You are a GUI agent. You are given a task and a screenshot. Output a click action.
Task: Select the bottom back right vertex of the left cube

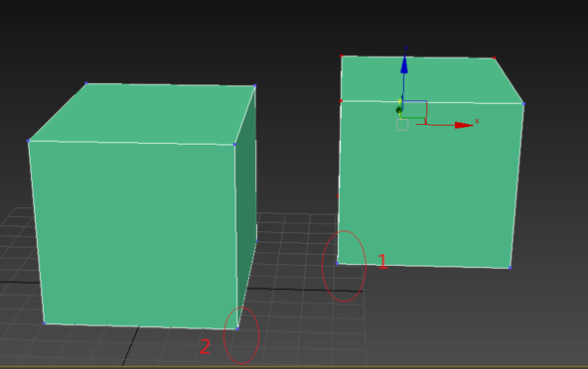pos(257,240)
